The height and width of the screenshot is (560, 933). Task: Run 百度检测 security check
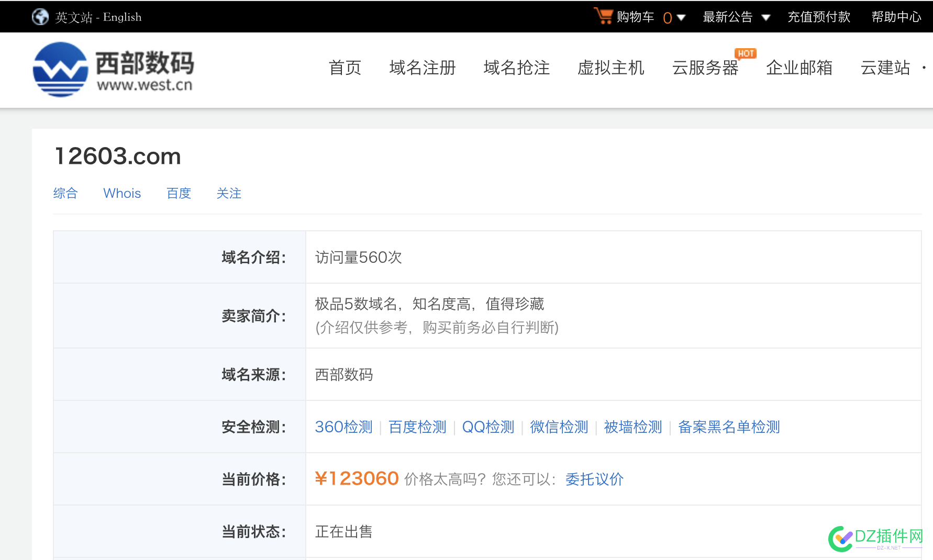pos(417,427)
